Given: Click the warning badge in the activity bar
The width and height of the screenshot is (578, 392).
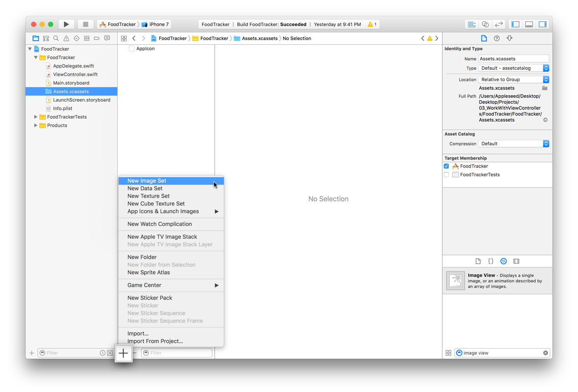Looking at the screenshot, I should [x=372, y=24].
